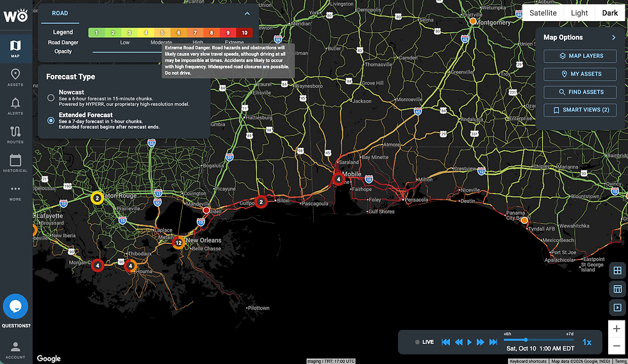Open the Mobile cluster marker 4

(338, 179)
